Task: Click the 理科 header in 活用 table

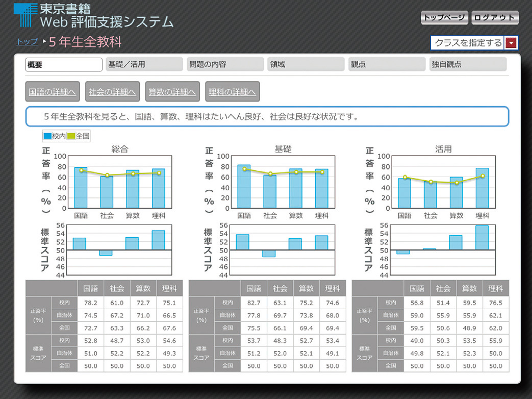Action: [496, 288]
